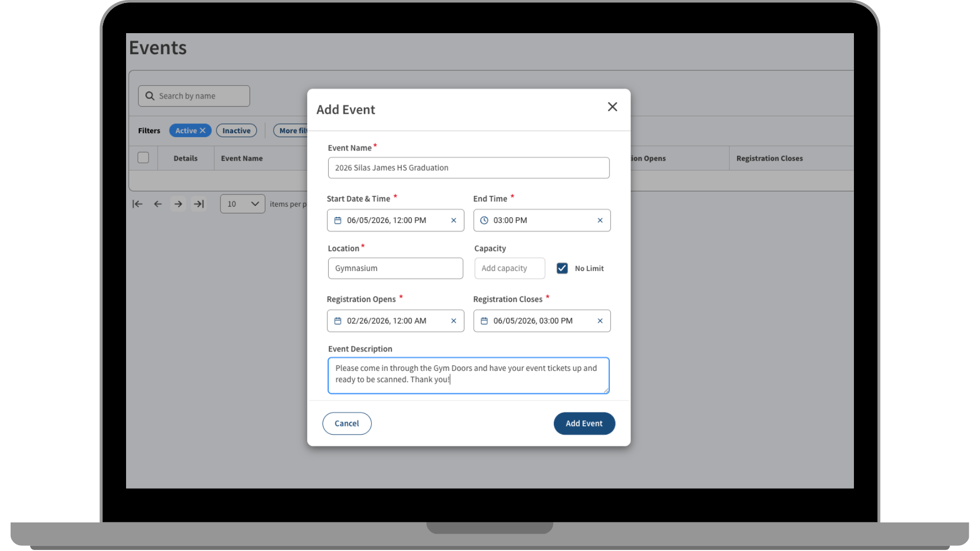
Task: Click the Add Event button
Action: pyautogui.click(x=584, y=423)
